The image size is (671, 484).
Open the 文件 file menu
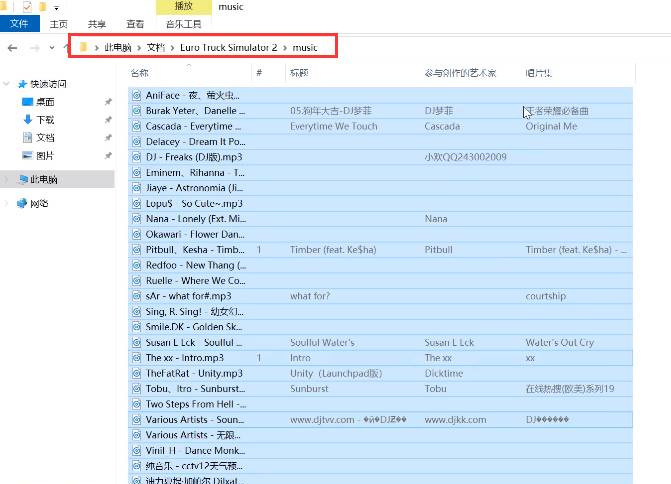pos(20,24)
